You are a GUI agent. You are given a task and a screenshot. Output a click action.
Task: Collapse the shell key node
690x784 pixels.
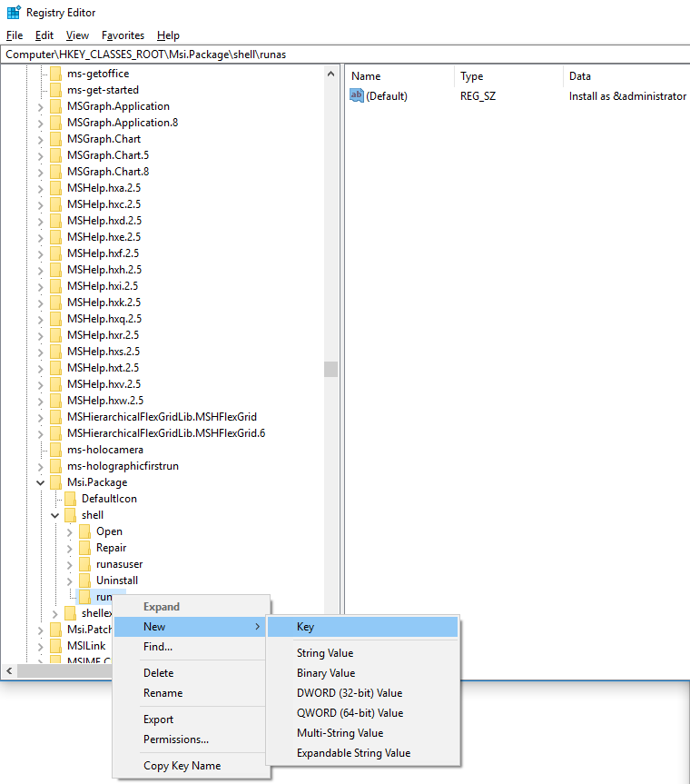pos(55,515)
